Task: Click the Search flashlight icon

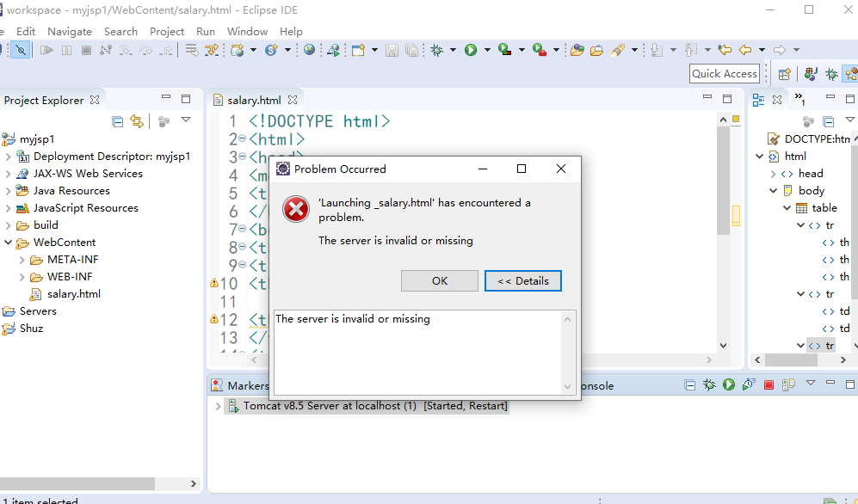Action: coord(618,50)
